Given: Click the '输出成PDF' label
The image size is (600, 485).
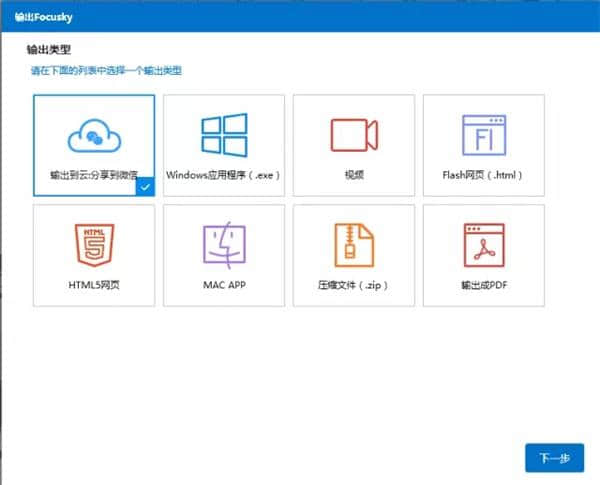Looking at the screenshot, I should 483,285.
